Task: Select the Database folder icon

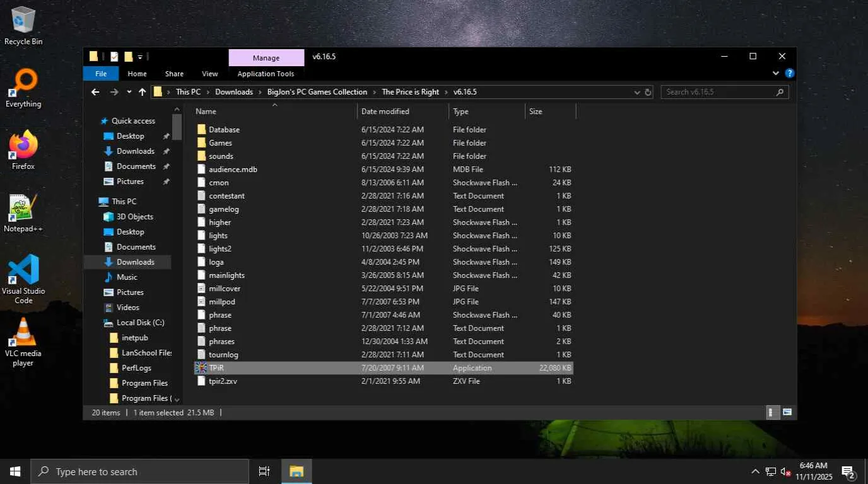Action: pyautogui.click(x=201, y=130)
